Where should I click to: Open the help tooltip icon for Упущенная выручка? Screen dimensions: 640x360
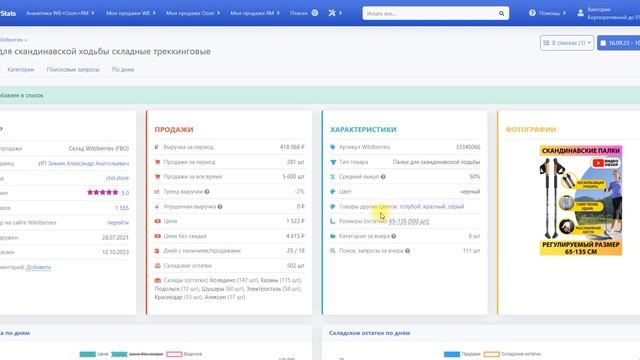click(220, 207)
